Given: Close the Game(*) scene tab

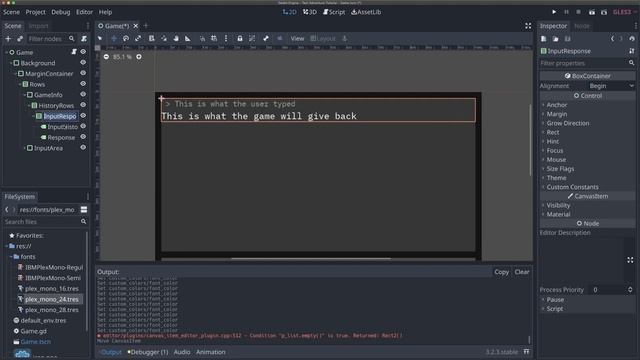Looking at the screenshot, I should pos(136,26).
